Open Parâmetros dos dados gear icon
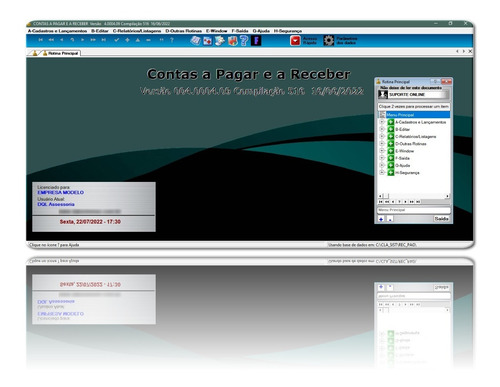This screenshot has height=387, width=500. [329, 41]
